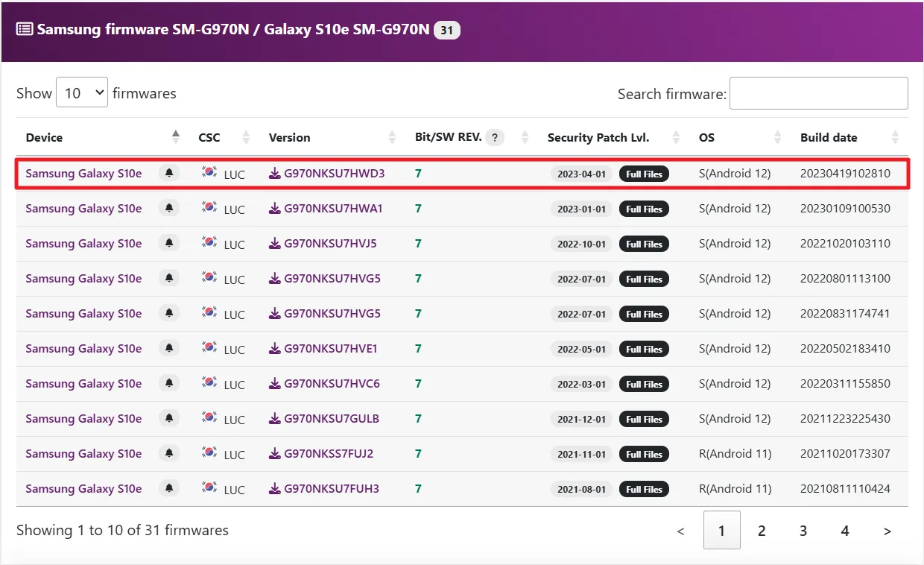The height and width of the screenshot is (565, 924).
Task: Click the bell icon in the G970NKSS7FUJ2 row
Action: tap(169, 453)
